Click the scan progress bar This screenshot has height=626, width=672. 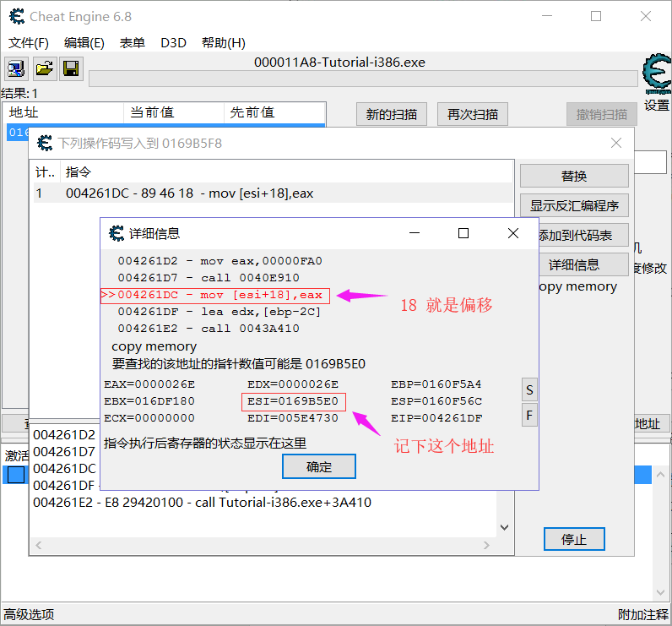[x=363, y=79]
